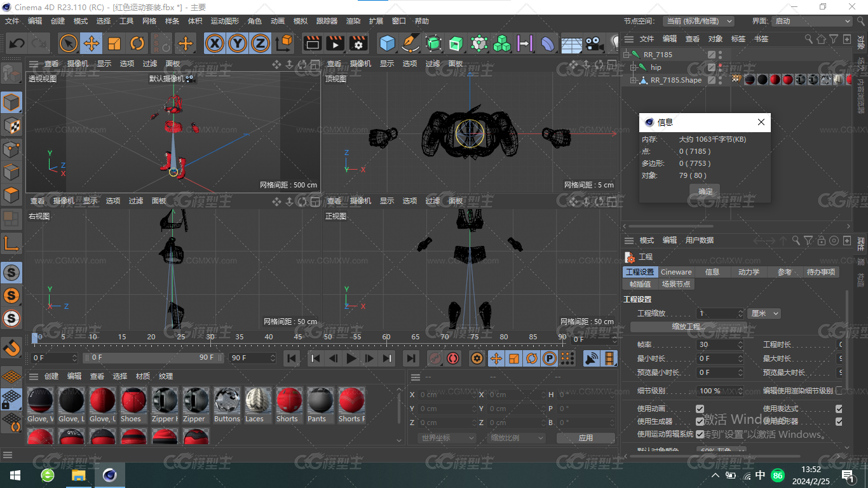Expand RR_7185.Shape in object tree
Image resolution: width=868 pixels, height=488 pixels.
click(x=633, y=80)
